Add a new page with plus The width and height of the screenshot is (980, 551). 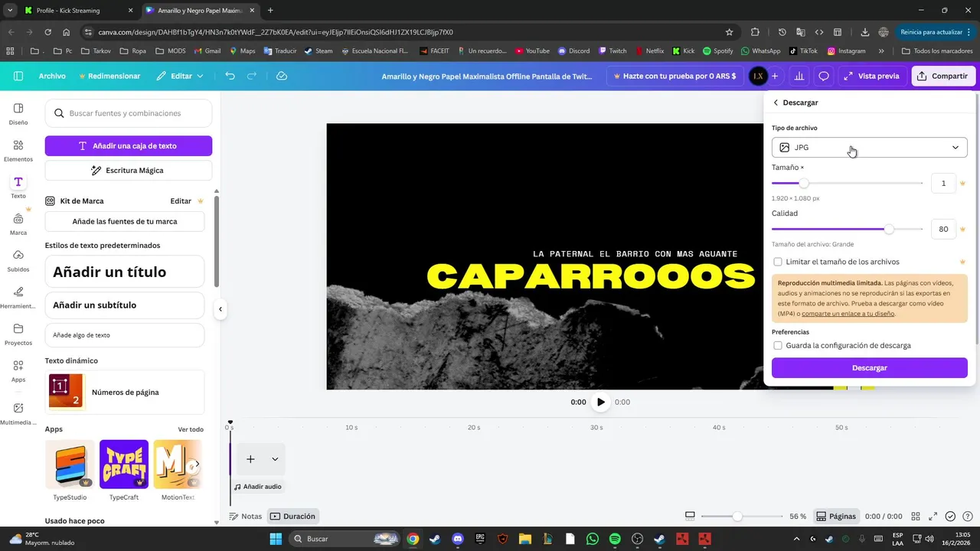(250, 459)
